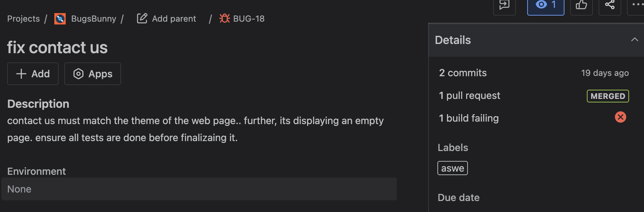Click the BUG-18 issue key link
Image resolution: width=644 pixels, height=212 pixels.
(x=249, y=19)
